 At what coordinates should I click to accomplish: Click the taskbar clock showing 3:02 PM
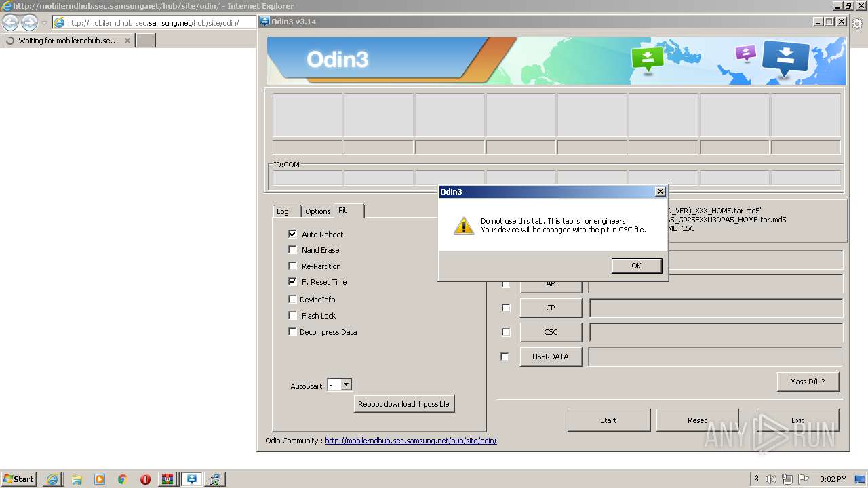(833, 479)
